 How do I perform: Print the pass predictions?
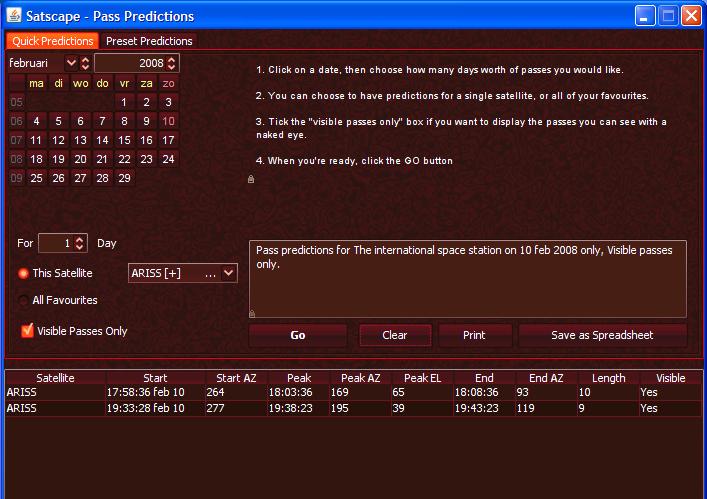474,335
